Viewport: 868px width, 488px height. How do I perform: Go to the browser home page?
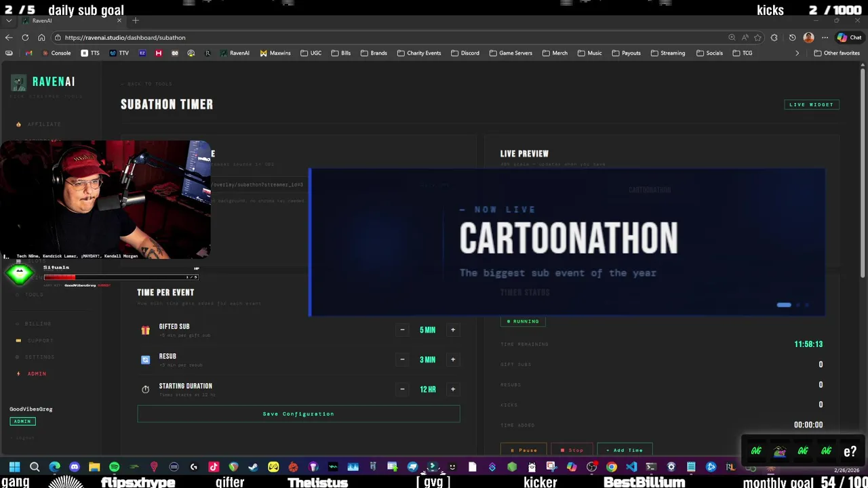click(x=41, y=37)
